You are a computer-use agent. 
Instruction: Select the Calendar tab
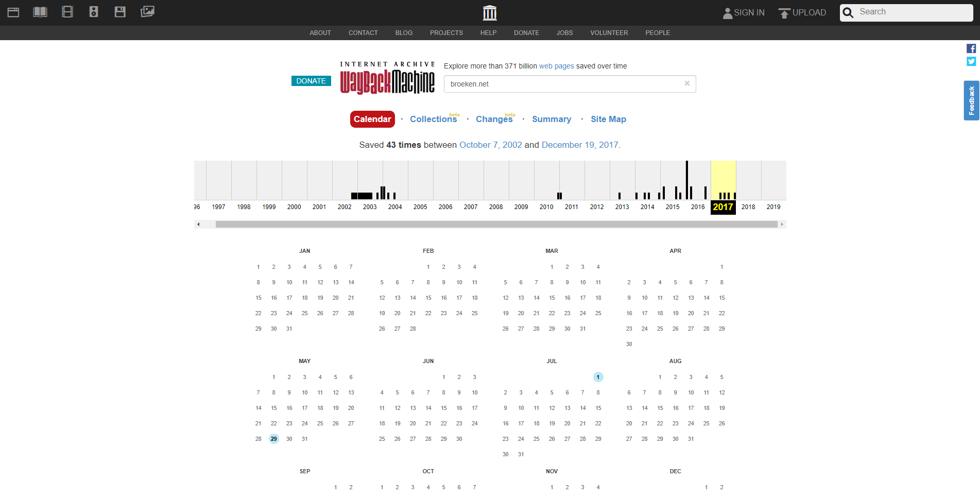(372, 119)
